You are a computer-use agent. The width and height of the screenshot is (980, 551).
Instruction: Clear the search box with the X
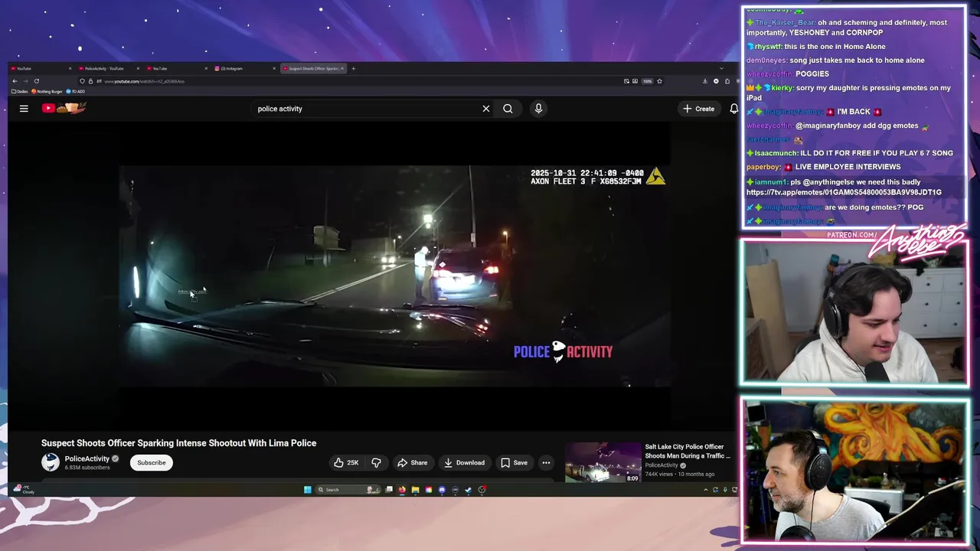pos(485,109)
